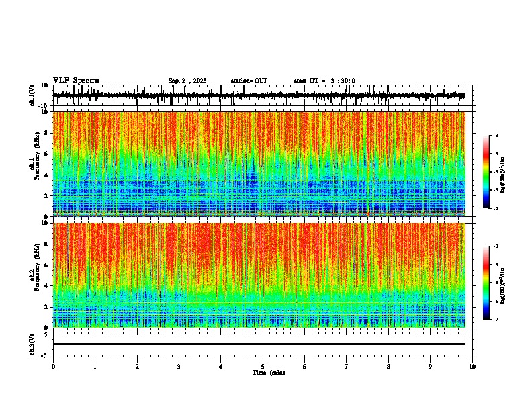Click the "4" minute tick label
The image size is (532, 411).
coord(221,367)
